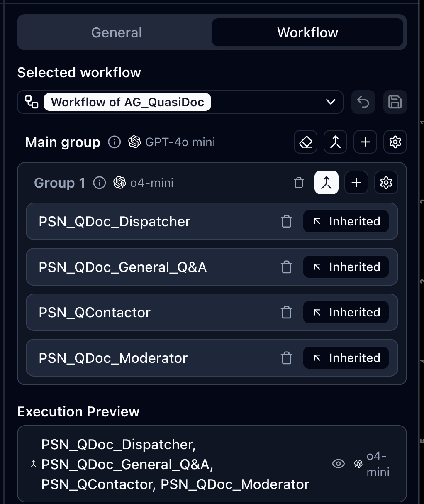This screenshot has height=504, width=424.
Task: Click the save workflow disk icon
Action: 395,102
